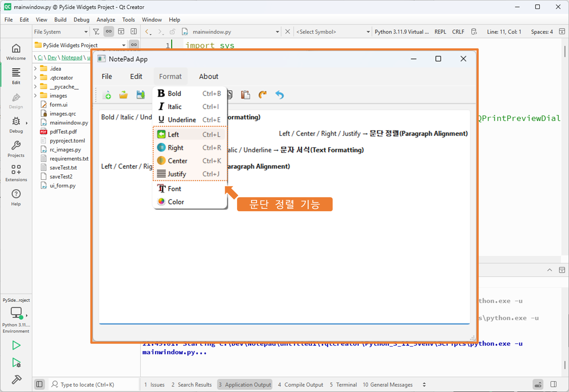Open kit selector arrow beside monitor icon
Screen dimensions: 569x392
pos(27,316)
